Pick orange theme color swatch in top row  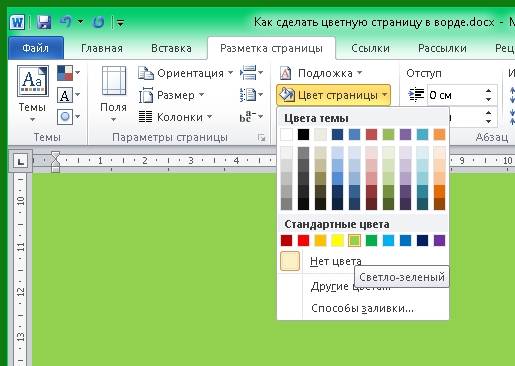point(439,135)
